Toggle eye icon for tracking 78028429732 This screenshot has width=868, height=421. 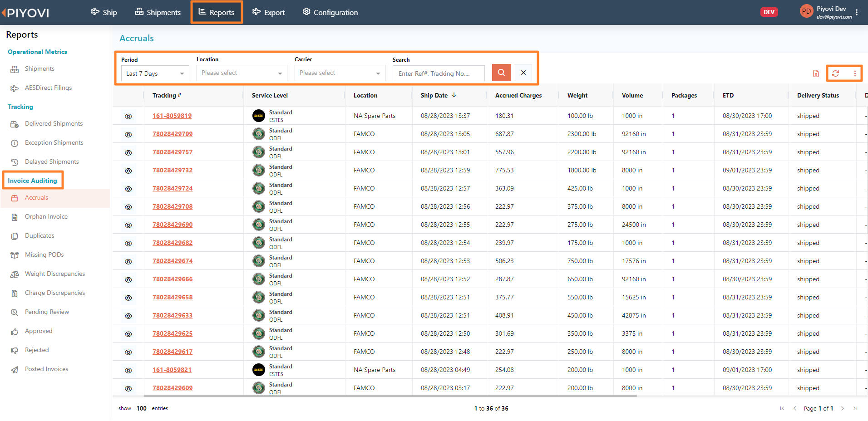click(128, 171)
